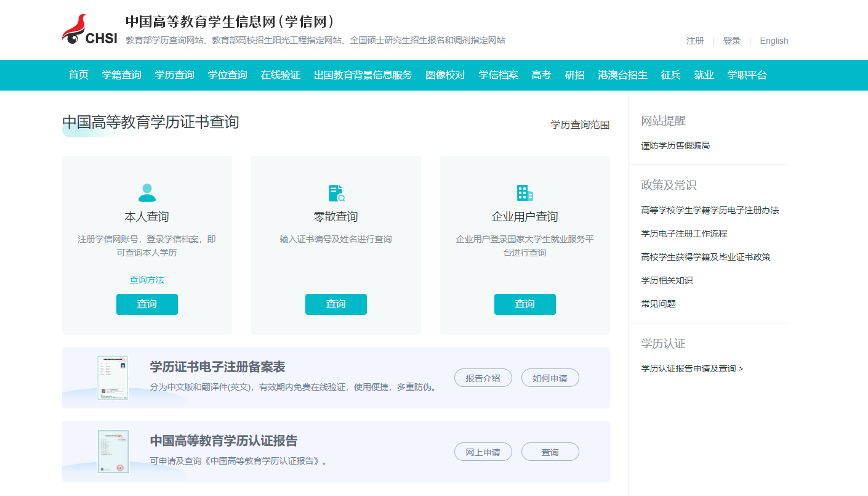Viewport: 868px width, 496px height.
Task: Click the 如何申请 button
Action: pyautogui.click(x=550, y=378)
